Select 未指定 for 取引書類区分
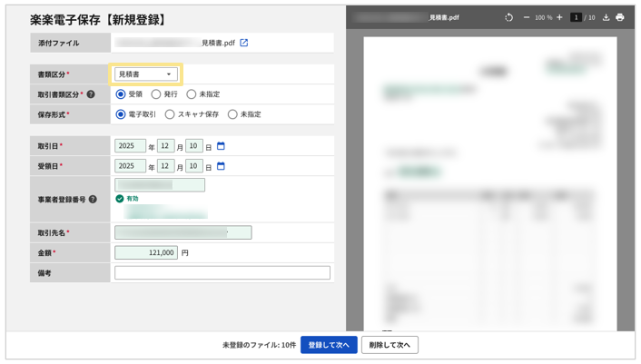 (191, 94)
